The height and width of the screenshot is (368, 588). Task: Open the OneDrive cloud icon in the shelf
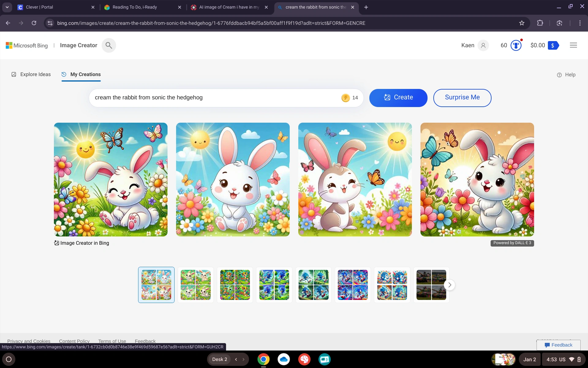tap(284, 359)
